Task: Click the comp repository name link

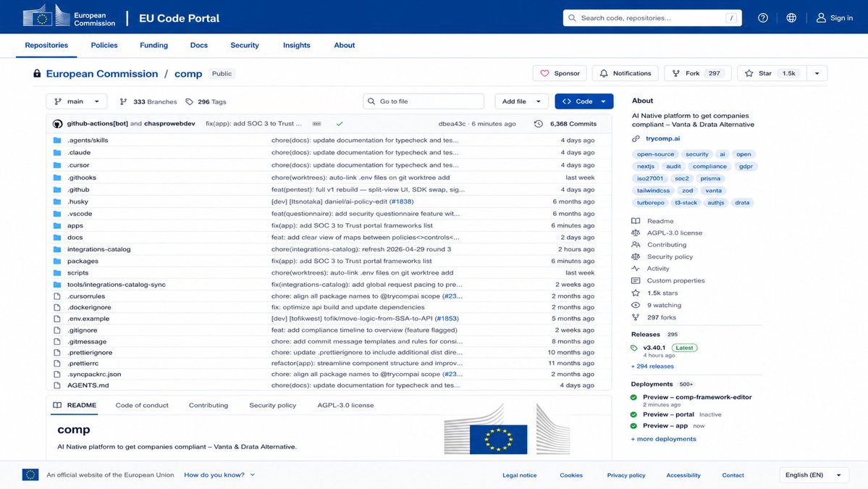Action: [188, 74]
